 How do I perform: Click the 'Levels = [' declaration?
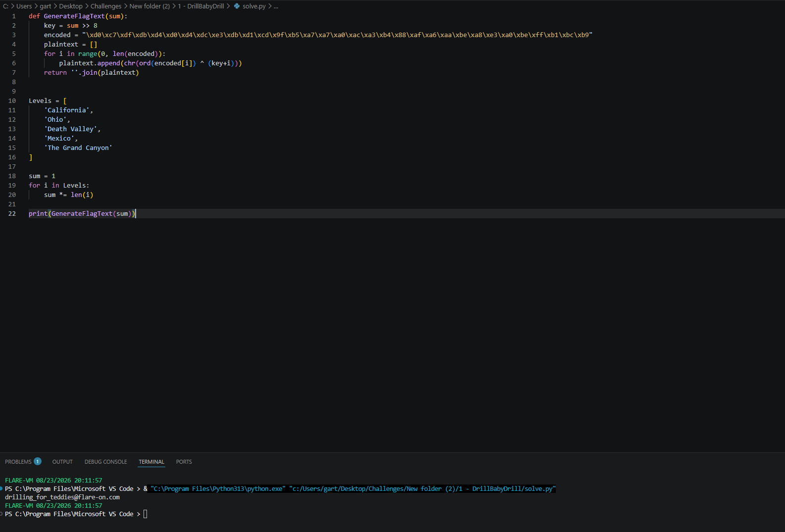[x=48, y=101]
